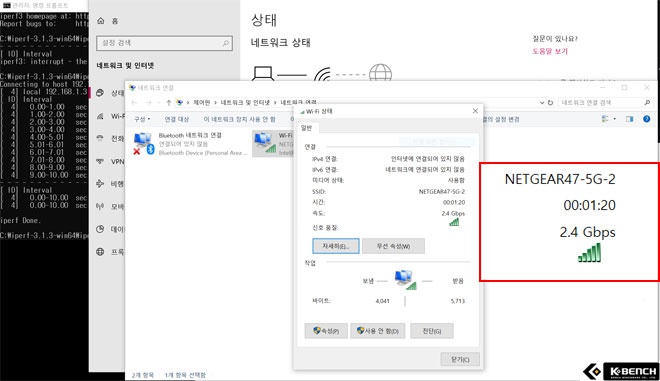The width and height of the screenshot is (660, 381).
Task: Click computer icon in network status diagram
Action: click(263, 73)
